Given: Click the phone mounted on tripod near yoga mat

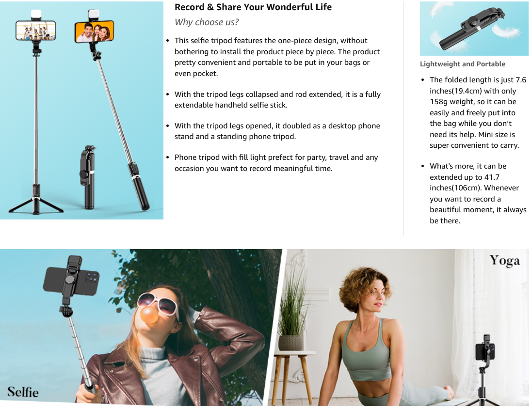Looking at the screenshot, I should coord(485,349).
